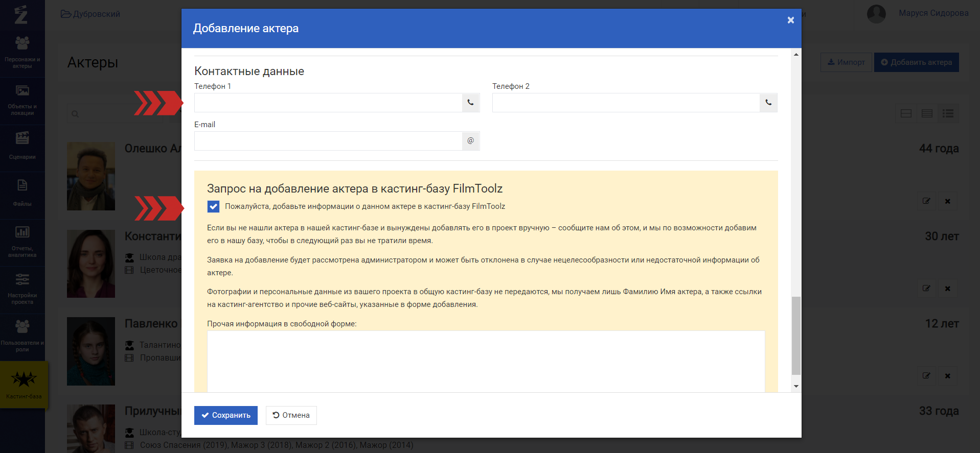Viewport: 980px width, 453px height.
Task: Open Константин actor photo thumbnail
Action: click(91, 264)
